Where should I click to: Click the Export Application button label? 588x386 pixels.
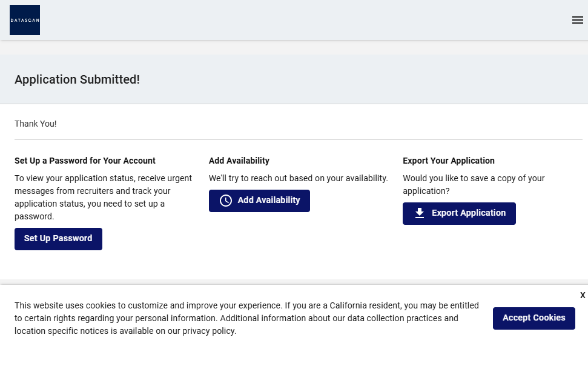(468, 213)
